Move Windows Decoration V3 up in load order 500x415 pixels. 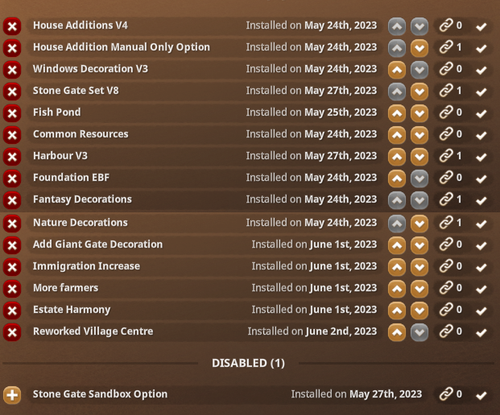point(397,70)
